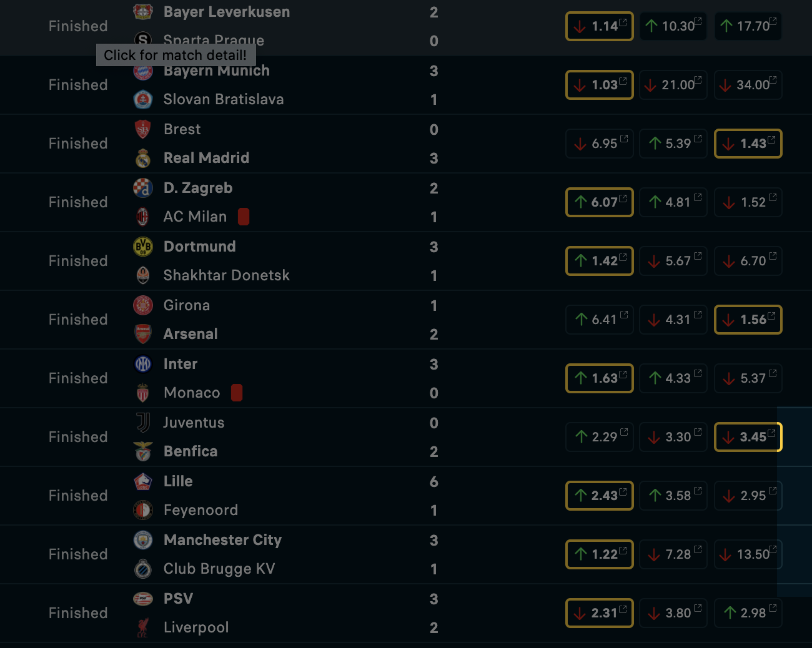Screen dimensions: 812x648
Task: Open the 4.81 draw odds for Zagreb match
Action: point(673,202)
